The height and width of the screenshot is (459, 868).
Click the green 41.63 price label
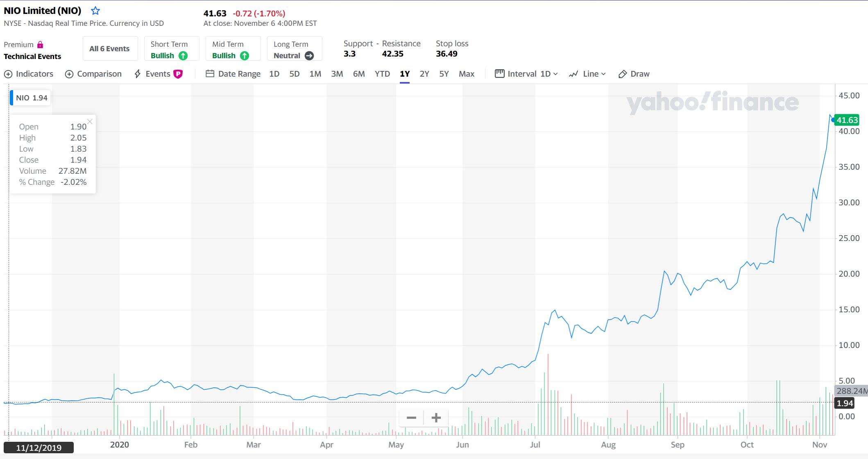pos(847,120)
